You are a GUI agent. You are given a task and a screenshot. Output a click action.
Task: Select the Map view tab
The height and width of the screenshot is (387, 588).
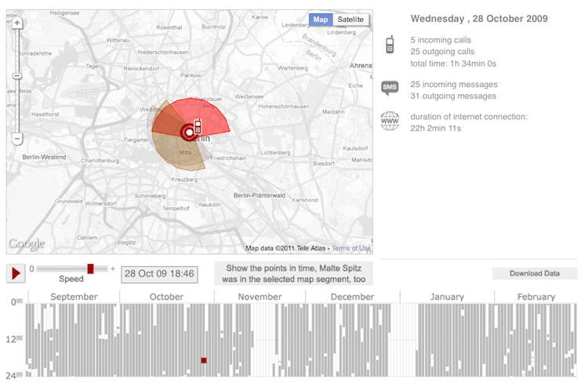(x=321, y=20)
